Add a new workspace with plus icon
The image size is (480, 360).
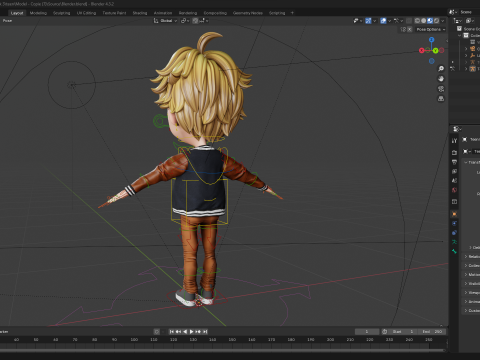(292, 13)
